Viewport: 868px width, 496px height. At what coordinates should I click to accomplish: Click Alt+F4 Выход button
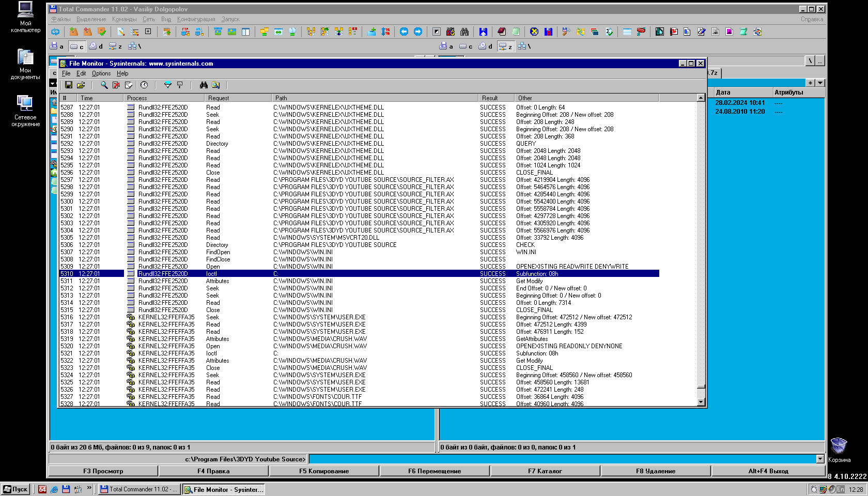[x=768, y=471]
